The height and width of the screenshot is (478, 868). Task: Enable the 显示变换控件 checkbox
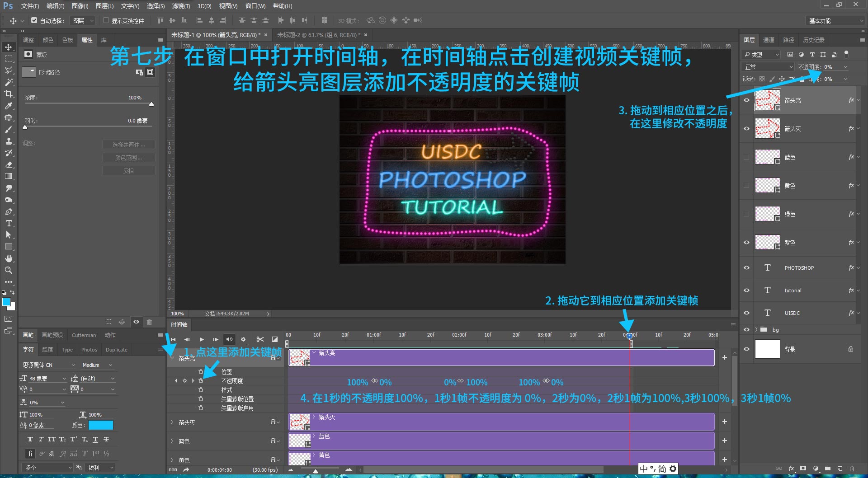tap(106, 20)
